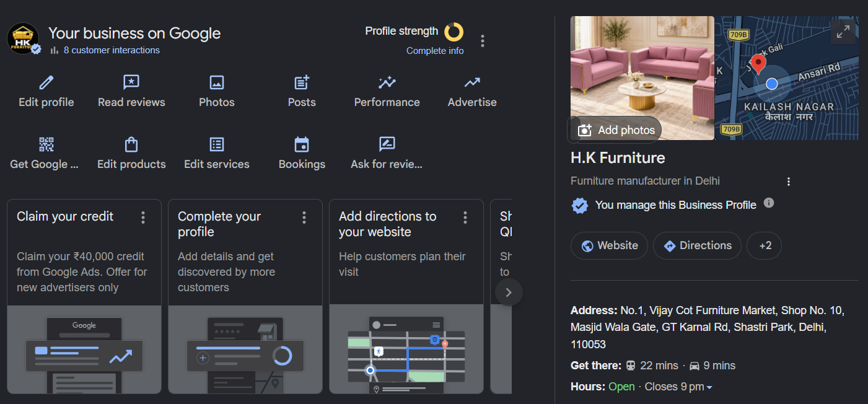Open Edit products shopping bag icon
This screenshot has height=404, width=868.
pyautogui.click(x=131, y=144)
